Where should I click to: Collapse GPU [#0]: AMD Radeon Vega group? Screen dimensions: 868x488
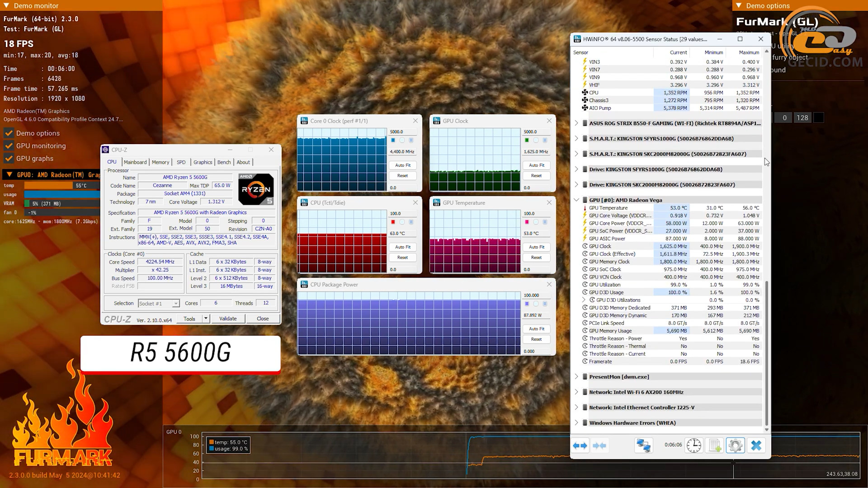(576, 200)
